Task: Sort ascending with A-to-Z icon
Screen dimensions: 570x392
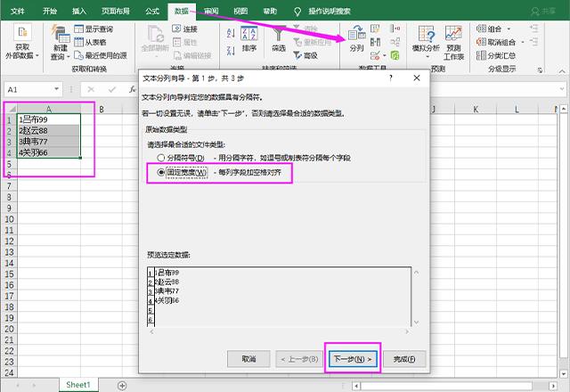Action: 231,33
